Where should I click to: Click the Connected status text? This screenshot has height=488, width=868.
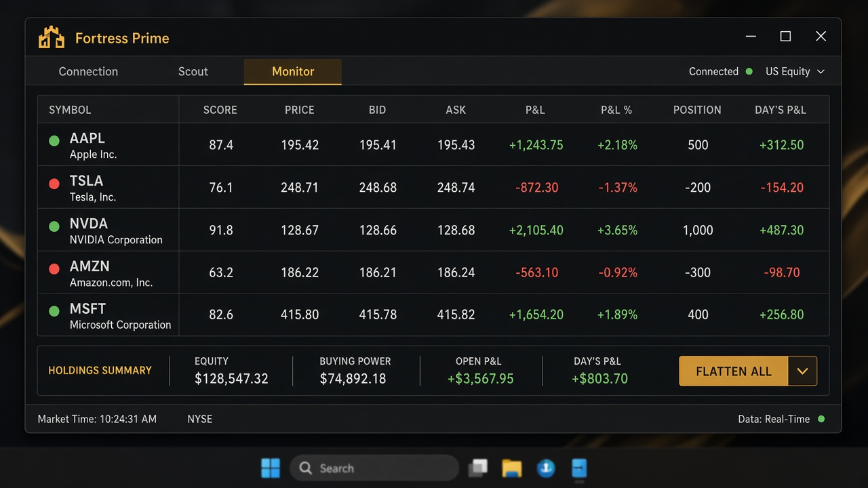(x=713, y=71)
